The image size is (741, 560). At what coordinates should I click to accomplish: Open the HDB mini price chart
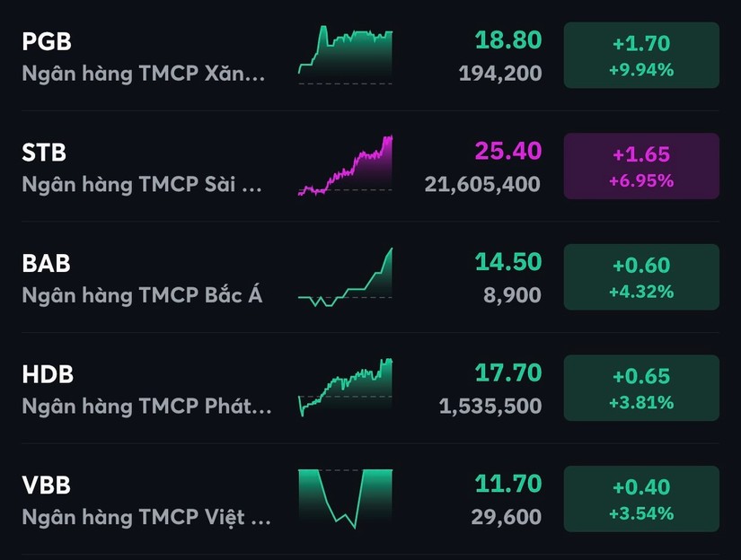pyautogui.click(x=345, y=388)
